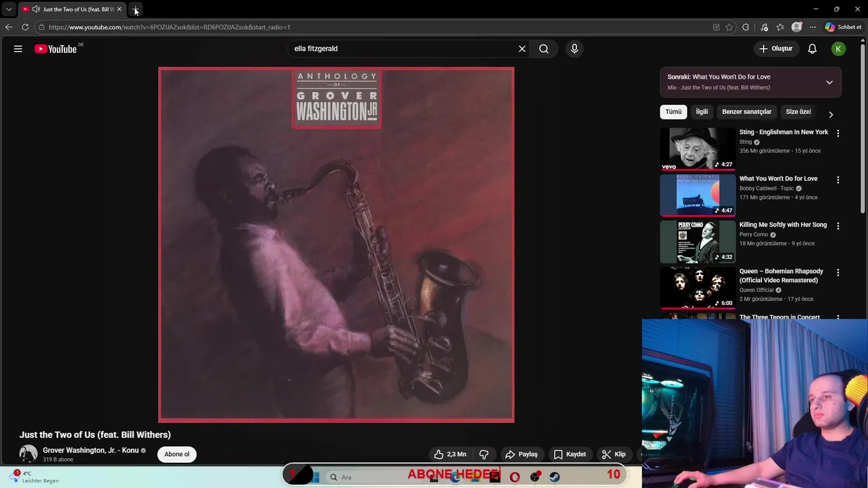The height and width of the screenshot is (488, 868).
Task: Save video with Kaydet button
Action: click(x=570, y=454)
